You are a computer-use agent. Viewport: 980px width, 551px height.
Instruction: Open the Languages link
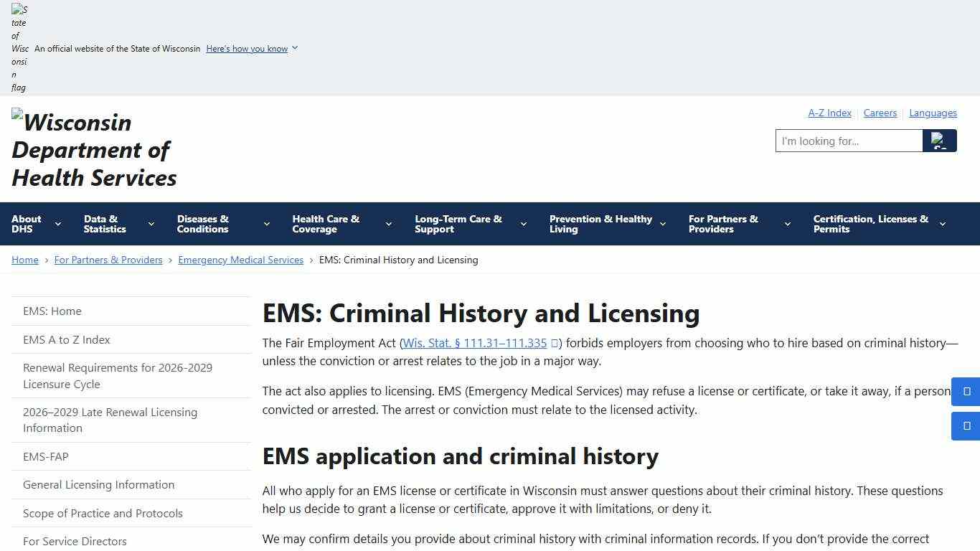tap(933, 113)
